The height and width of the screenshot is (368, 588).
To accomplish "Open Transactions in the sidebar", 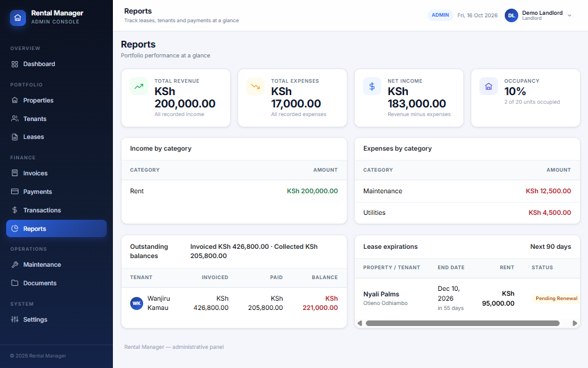I will pyautogui.click(x=56, y=210).
